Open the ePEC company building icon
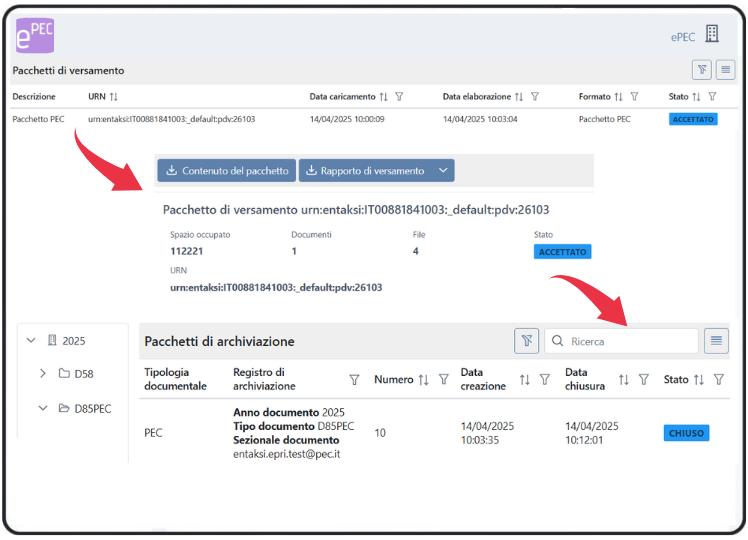The image size is (748, 540). tap(712, 34)
